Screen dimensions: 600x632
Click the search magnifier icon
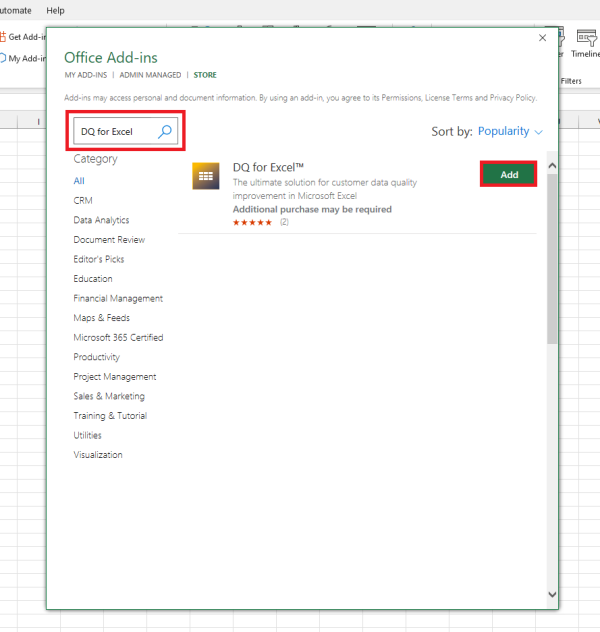pos(164,131)
